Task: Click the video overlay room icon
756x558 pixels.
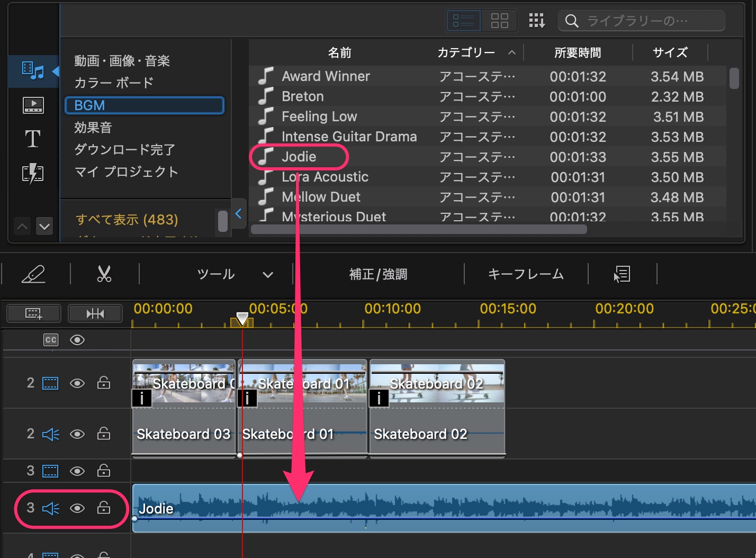Action: (x=33, y=105)
